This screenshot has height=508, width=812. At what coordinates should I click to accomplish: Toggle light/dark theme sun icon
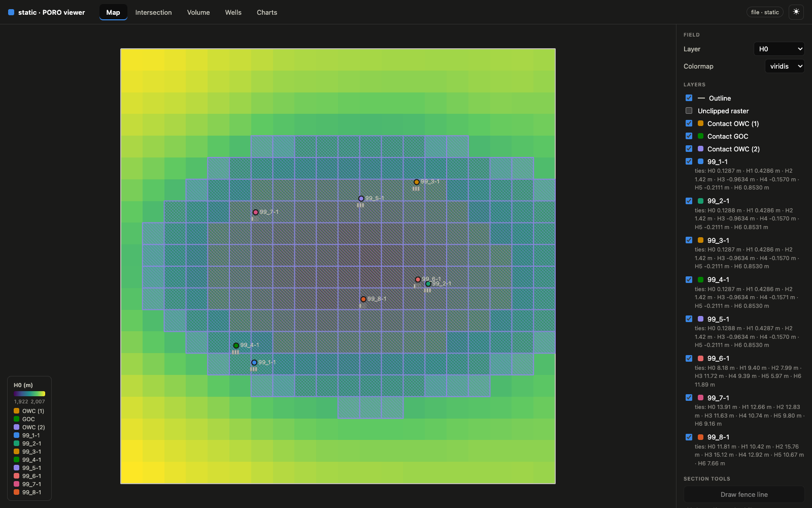[x=796, y=12]
